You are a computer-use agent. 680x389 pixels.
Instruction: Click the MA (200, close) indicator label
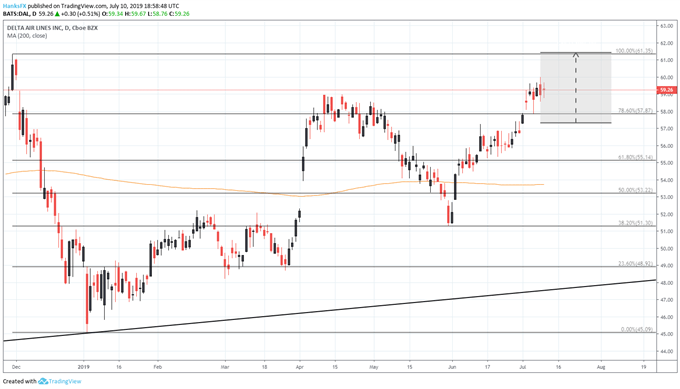[x=27, y=36]
